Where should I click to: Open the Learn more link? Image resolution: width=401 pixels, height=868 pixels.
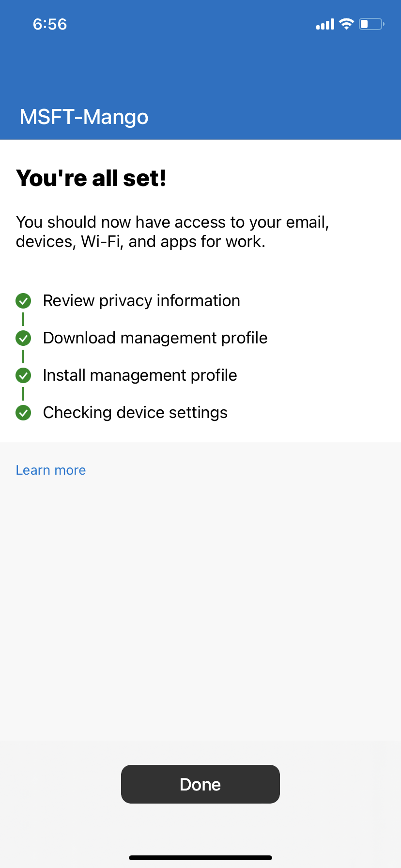click(x=51, y=470)
